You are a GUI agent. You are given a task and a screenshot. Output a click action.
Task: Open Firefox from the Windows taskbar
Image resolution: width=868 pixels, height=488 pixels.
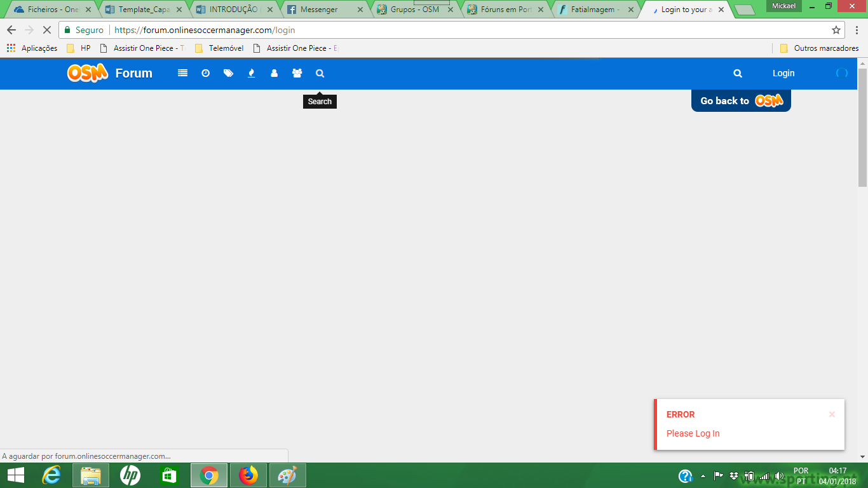tap(248, 475)
